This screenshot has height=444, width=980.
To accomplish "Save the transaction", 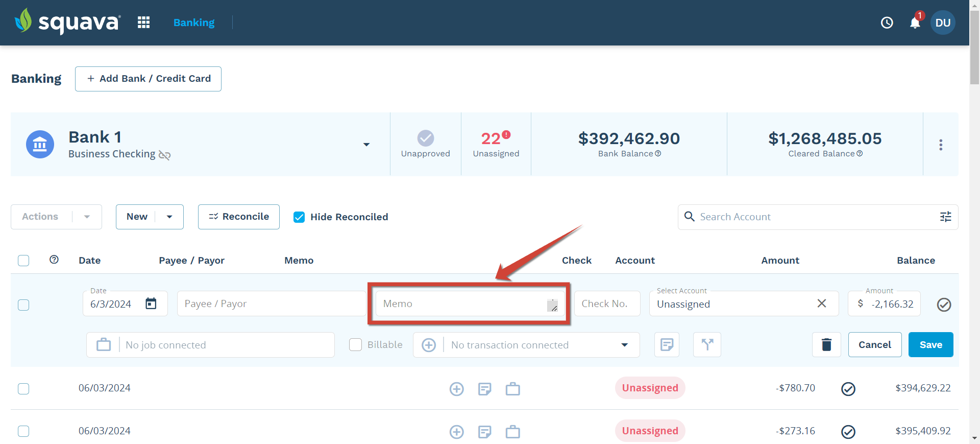I will [x=931, y=345].
